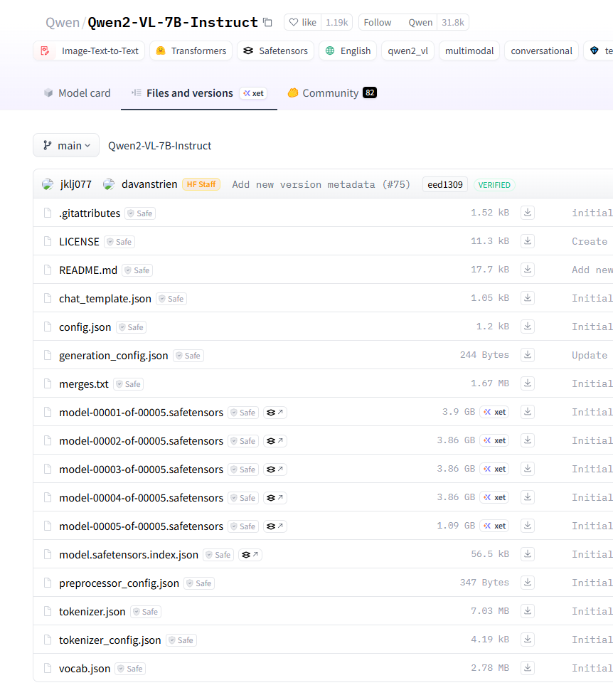Open safetensors viewer for model-00001-of-00005
The height and width of the screenshot is (700, 613).
[274, 413]
